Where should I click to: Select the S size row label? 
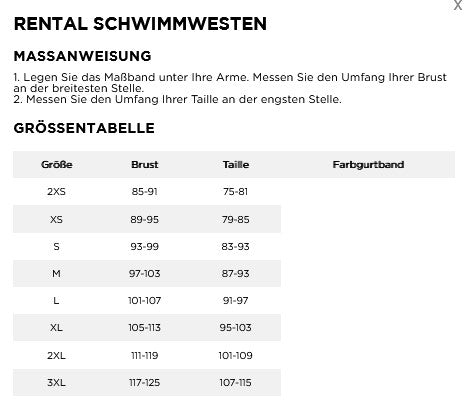[x=56, y=247]
